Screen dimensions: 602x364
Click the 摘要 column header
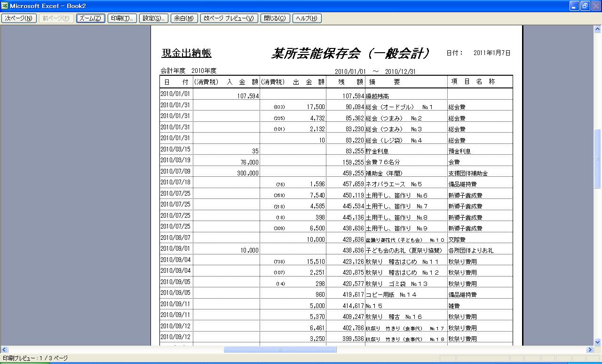(385, 82)
